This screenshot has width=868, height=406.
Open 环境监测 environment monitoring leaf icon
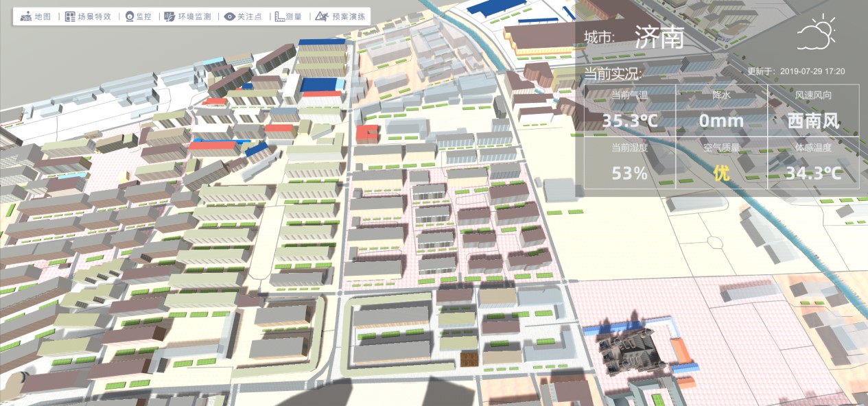pyautogui.click(x=172, y=16)
